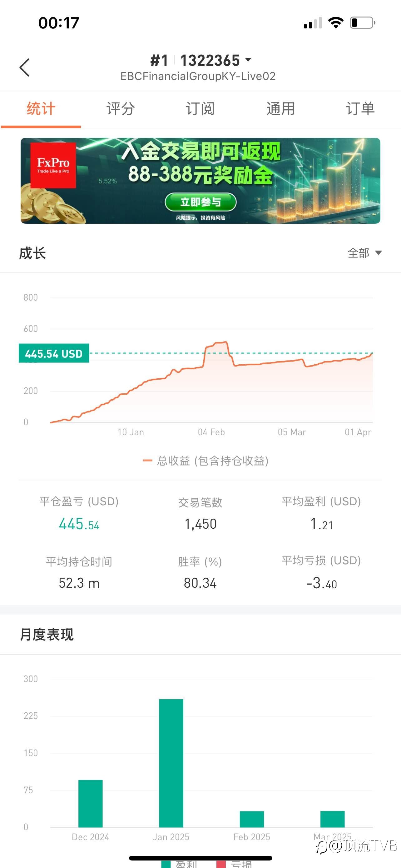
Task: Open account 1322365 dropdown arrow
Action: 249,60
